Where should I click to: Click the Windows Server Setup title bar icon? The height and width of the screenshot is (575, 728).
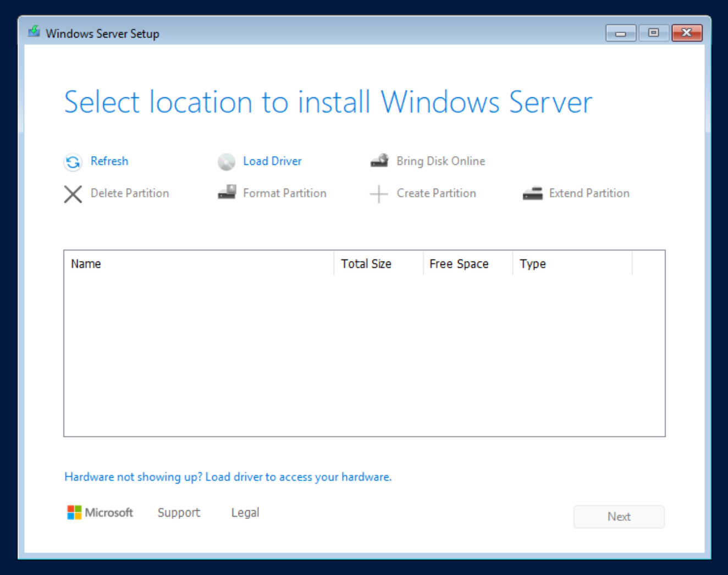[34, 31]
